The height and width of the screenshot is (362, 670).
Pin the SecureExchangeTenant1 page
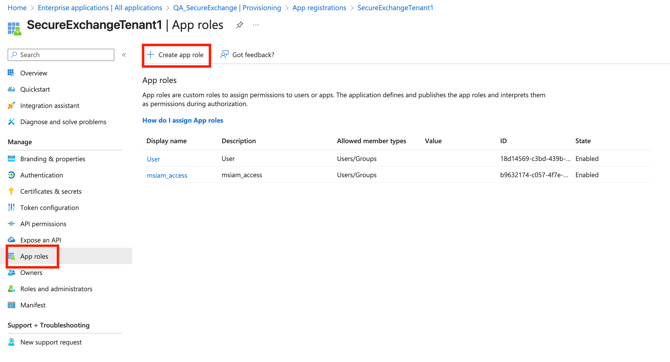point(239,25)
